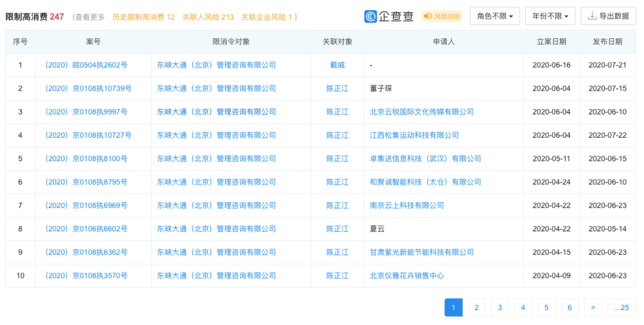This screenshot has height=325, width=644.
Task: Open 历史限制高消费 12 link
Action: (x=143, y=17)
